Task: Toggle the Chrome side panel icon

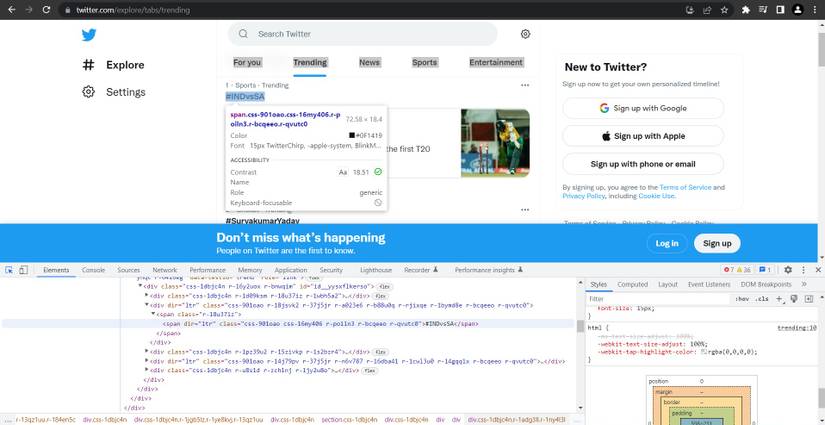Action: pos(780,9)
